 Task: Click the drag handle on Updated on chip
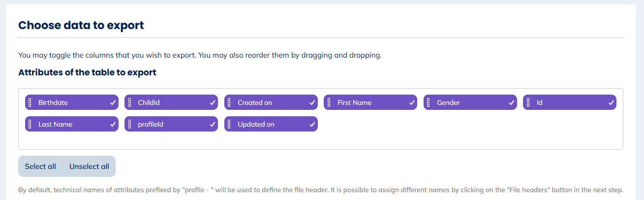pos(229,124)
